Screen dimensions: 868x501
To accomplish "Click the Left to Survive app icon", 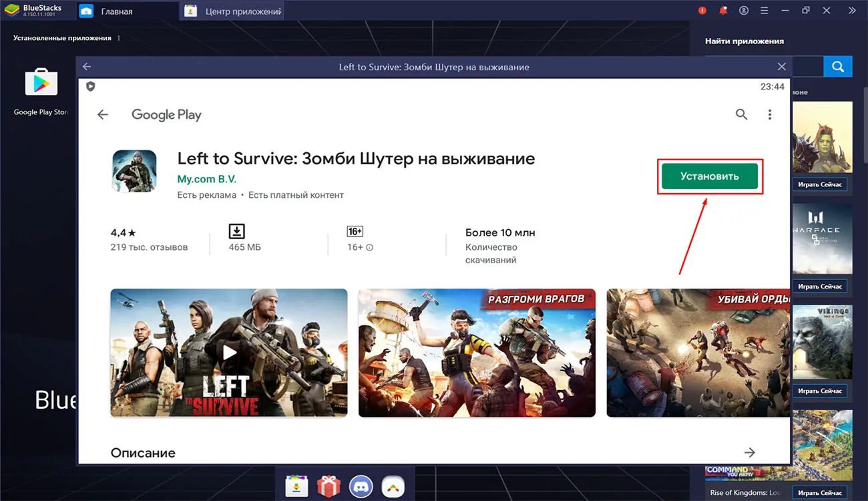I will tap(134, 171).
